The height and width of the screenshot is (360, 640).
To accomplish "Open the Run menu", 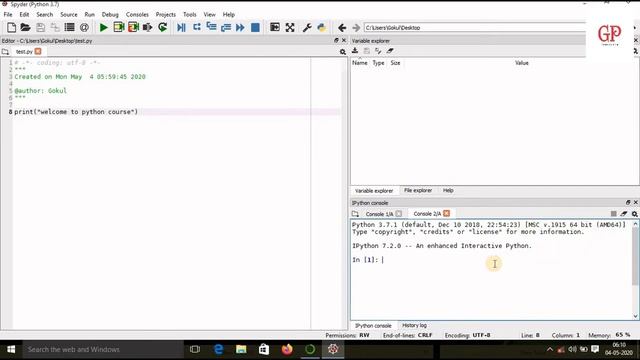I will point(89,14).
